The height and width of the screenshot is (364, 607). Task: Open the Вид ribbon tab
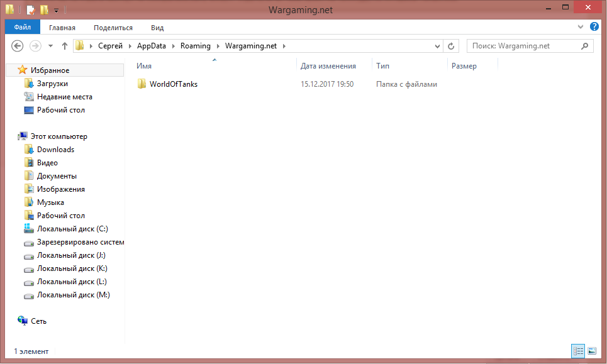[x=157, y=28]
